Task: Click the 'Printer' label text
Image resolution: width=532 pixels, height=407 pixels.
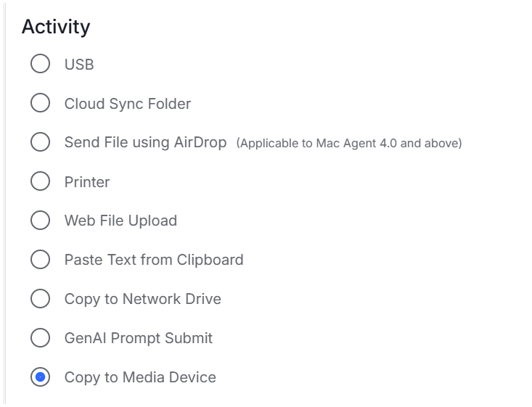Action: coord(87,182)
